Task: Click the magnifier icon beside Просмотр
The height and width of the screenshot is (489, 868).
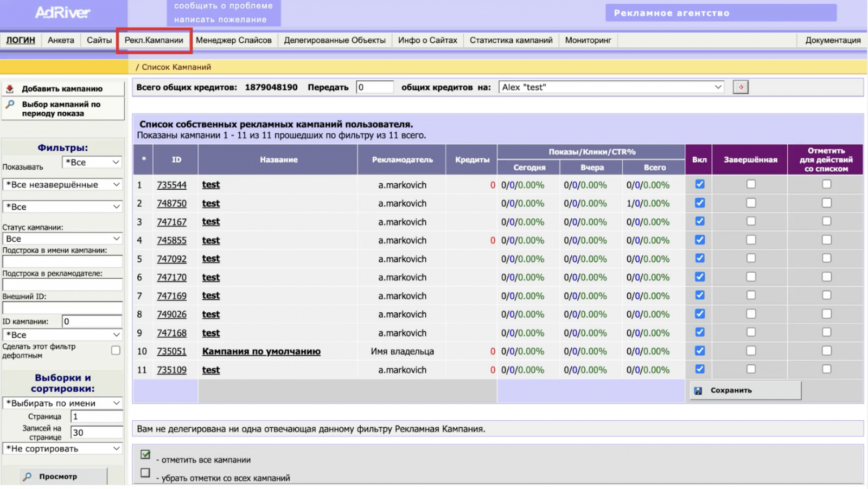Action: (27, 477)
